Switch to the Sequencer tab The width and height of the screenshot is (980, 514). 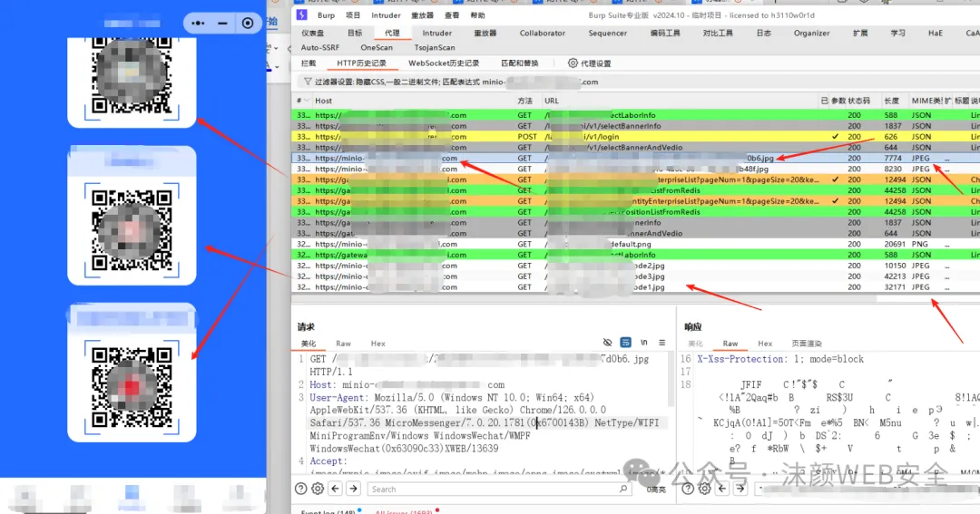[x=607, y=34]
